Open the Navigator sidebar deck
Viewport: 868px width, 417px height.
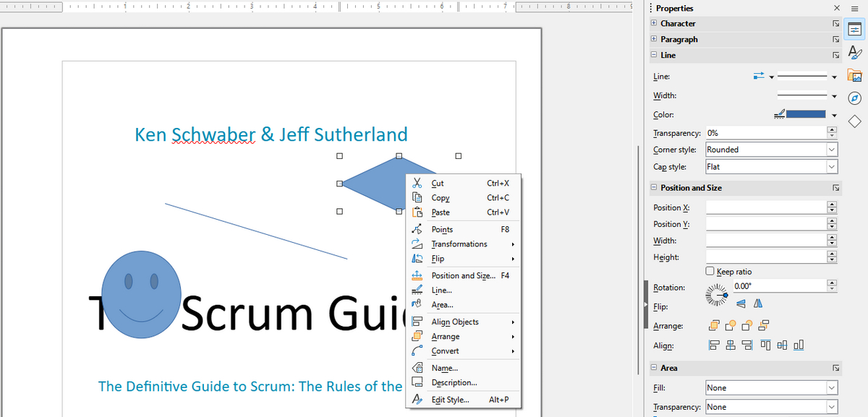tap(854, 98)
